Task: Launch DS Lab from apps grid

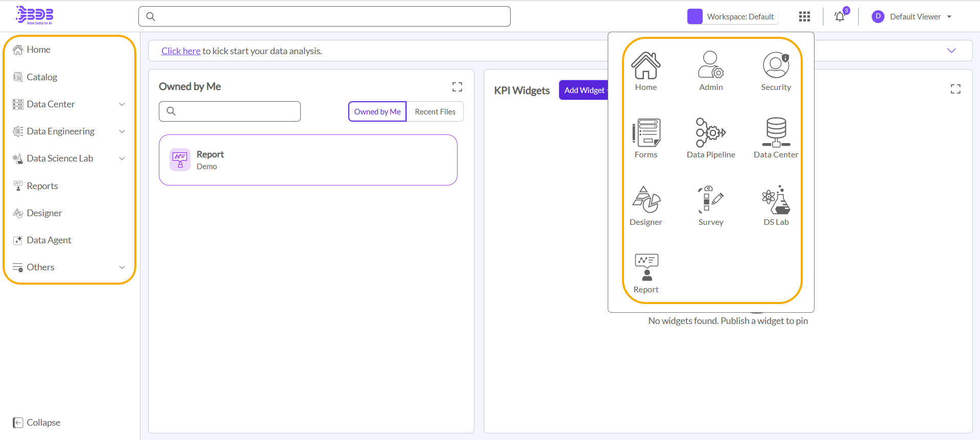Action: click(x=775, y=206)
